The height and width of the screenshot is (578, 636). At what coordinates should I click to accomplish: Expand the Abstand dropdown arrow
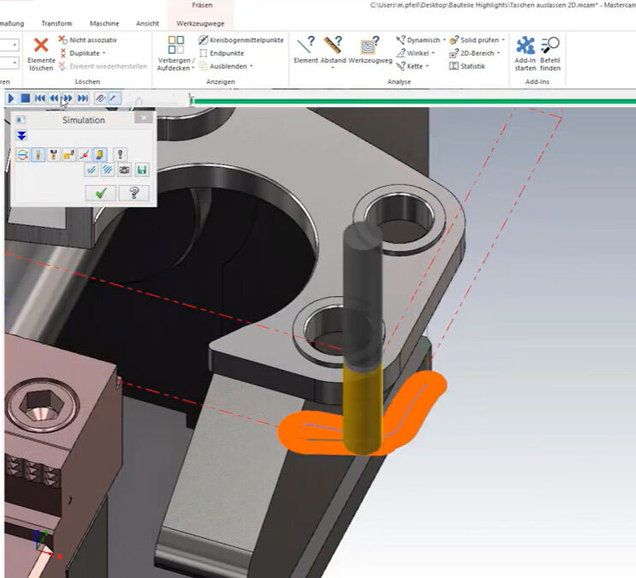pyautogui.click(x=333, y=68)
